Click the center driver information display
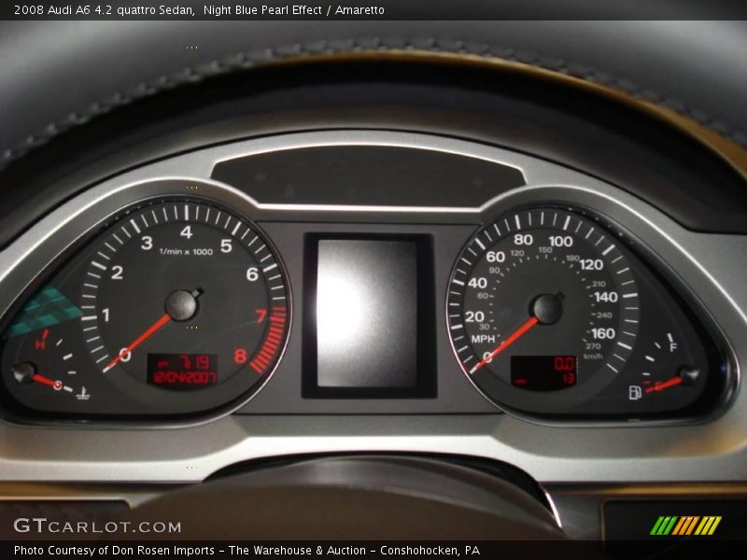Viewport: 747px width, 560px height. (369, 315)
